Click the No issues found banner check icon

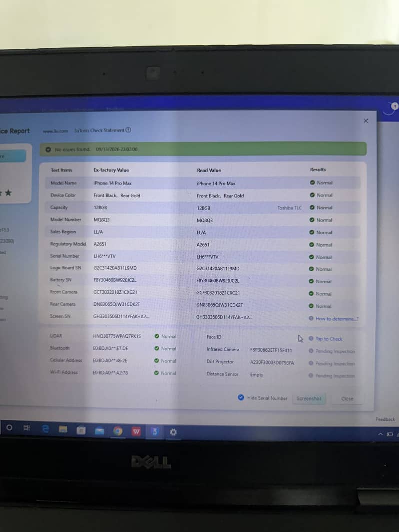click(48, 149)
